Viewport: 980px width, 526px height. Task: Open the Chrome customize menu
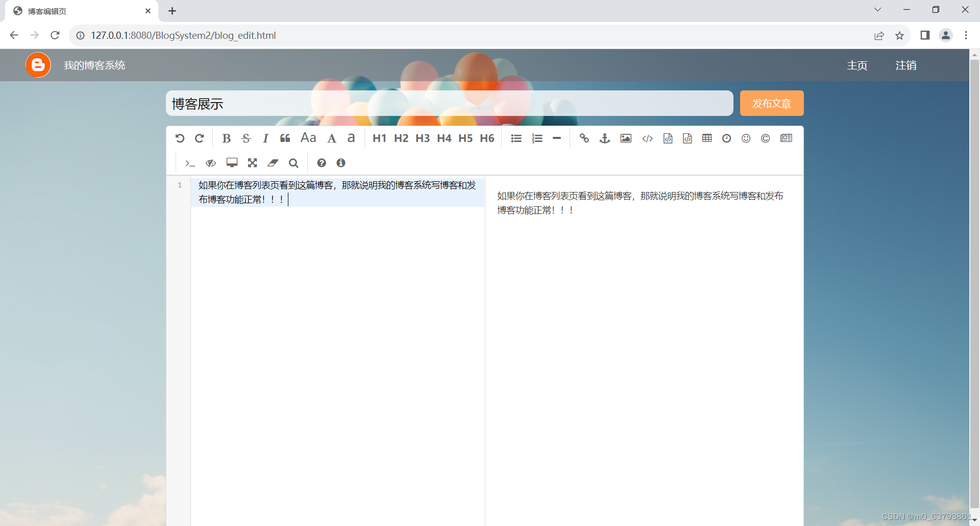click(966, 35)
